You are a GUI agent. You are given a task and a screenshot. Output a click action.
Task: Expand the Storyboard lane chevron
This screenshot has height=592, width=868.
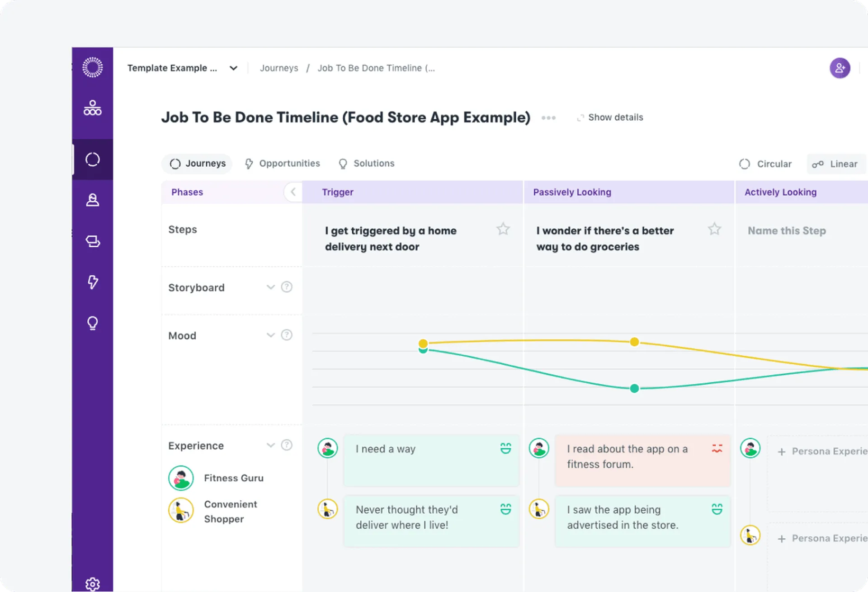click(270, 287)
